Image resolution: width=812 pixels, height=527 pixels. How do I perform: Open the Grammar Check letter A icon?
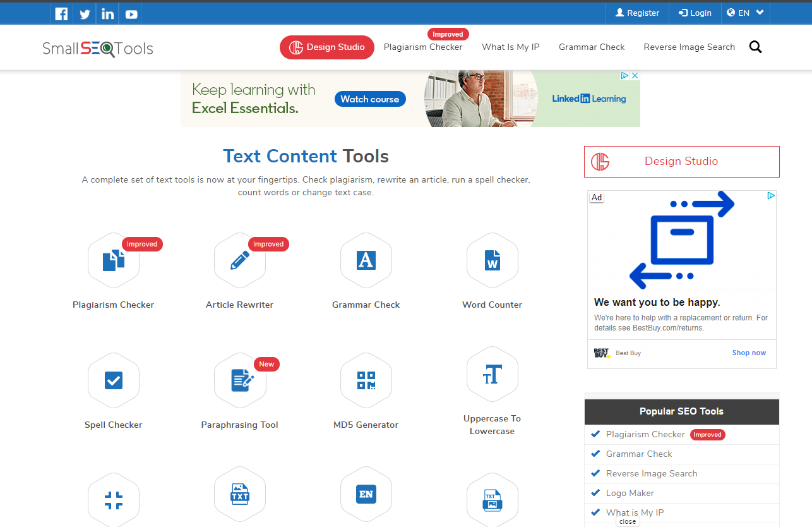pyautogui.click(x=366, y=260)
